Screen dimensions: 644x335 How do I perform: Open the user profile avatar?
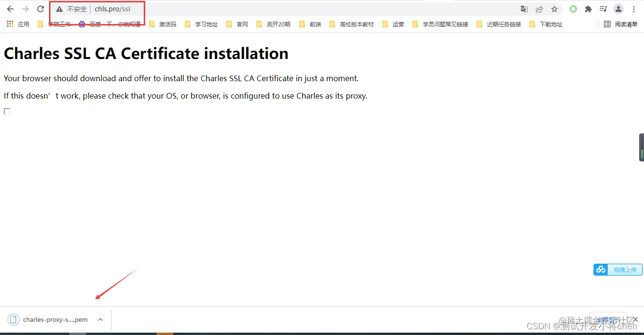pyautogui.click(x=619, y=9)
